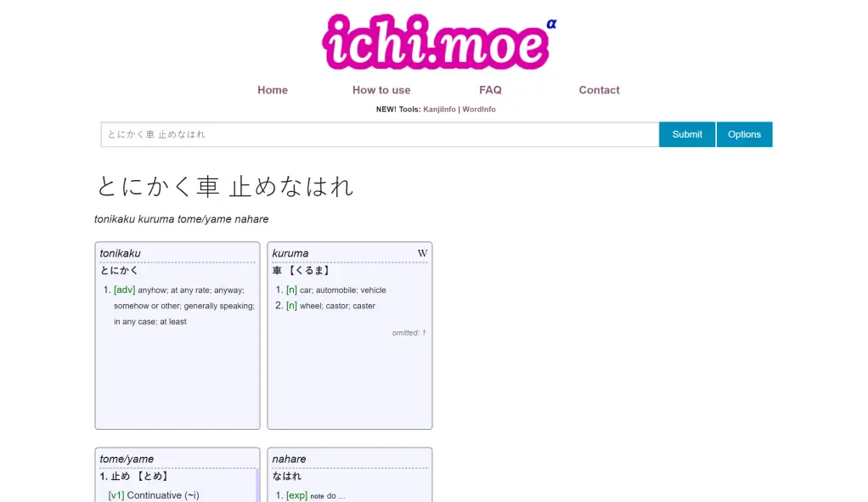Screen dimensions: 868x502
Task: Open the KanjiInfo tool link
Action: point(439,110)
